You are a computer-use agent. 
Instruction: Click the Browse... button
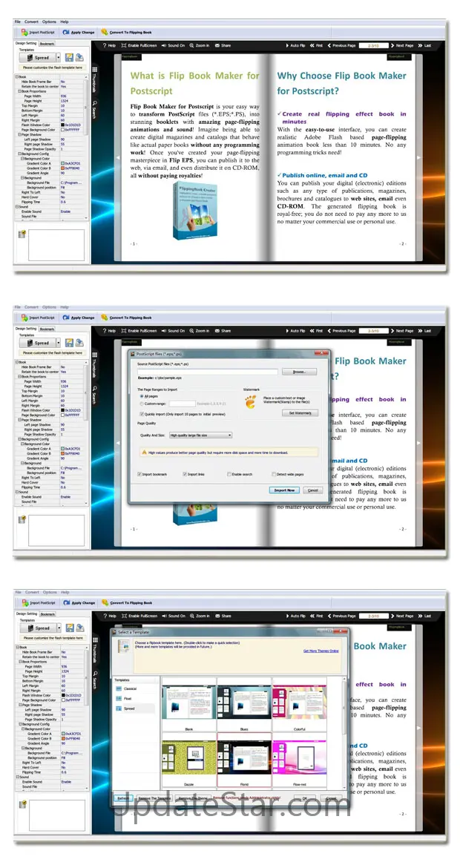point(300,372)
